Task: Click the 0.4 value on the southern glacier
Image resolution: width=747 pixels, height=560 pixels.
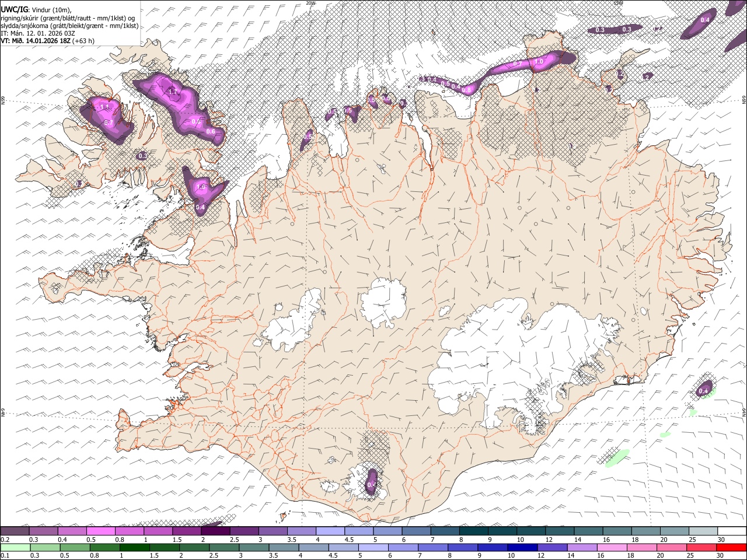Action: [371, 484]
